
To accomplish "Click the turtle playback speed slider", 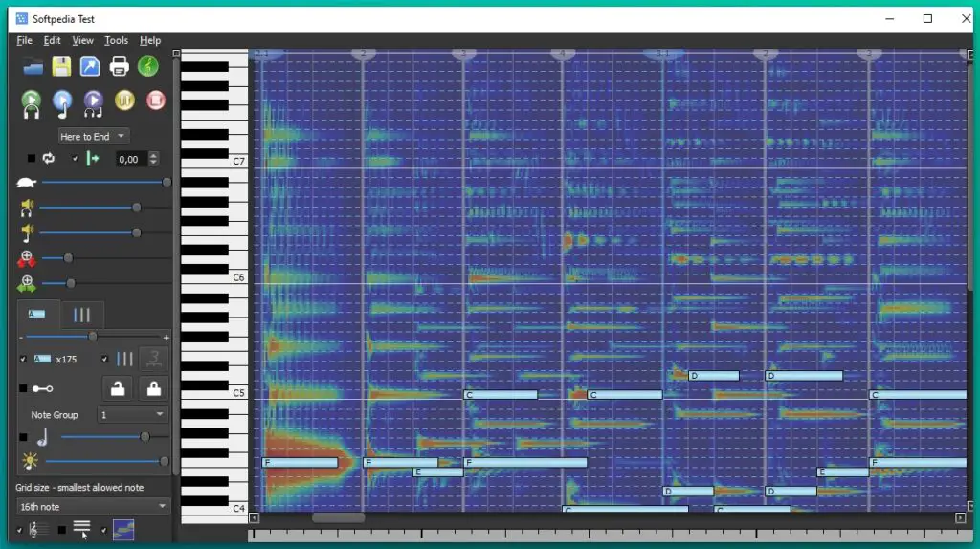I will (103, 182).
